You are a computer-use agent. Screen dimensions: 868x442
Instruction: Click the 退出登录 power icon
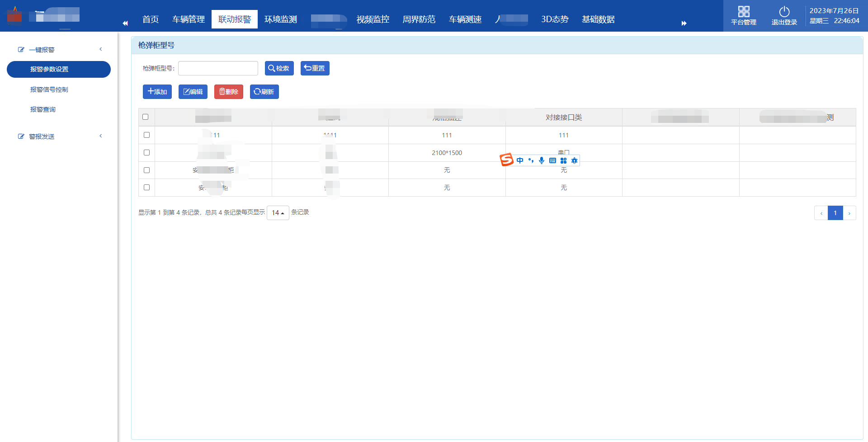point(784,12)
